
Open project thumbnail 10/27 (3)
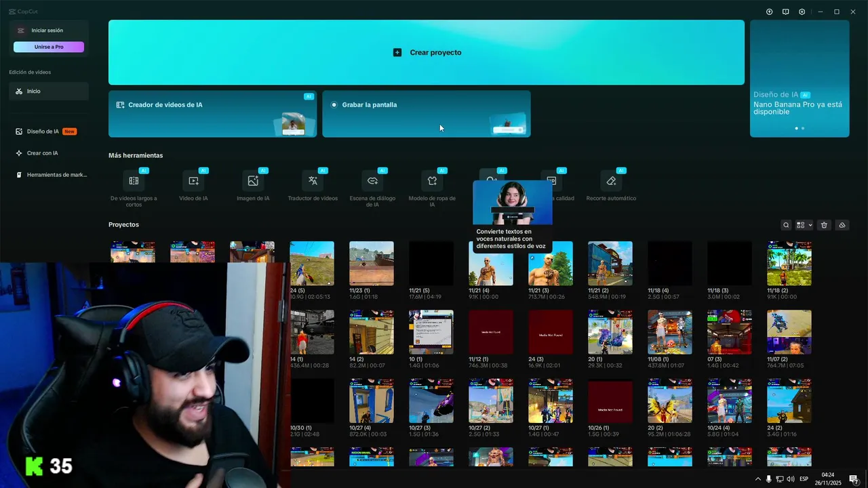point(431,401)
